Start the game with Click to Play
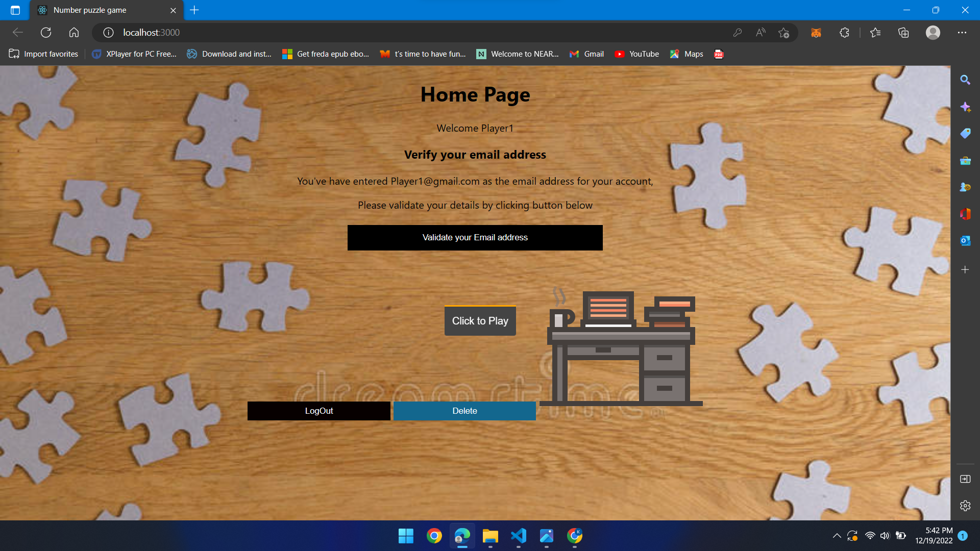Screen dimensions: 980x551 coord(480,321)
